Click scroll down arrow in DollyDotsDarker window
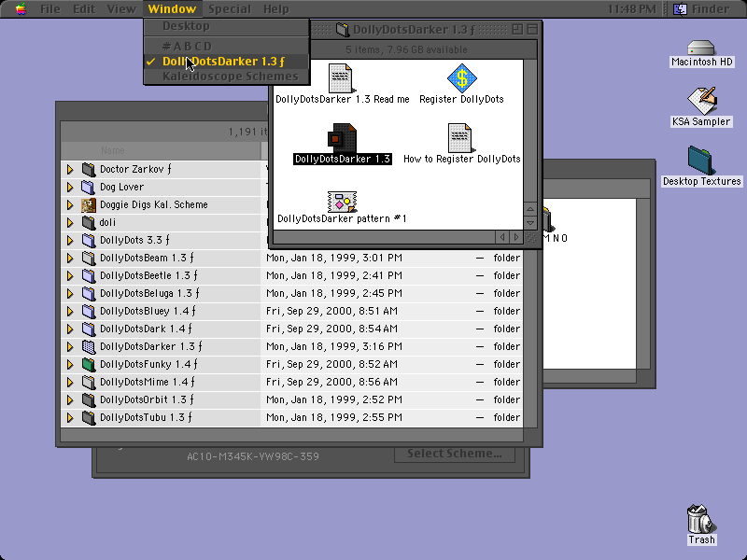 [530, 223]
